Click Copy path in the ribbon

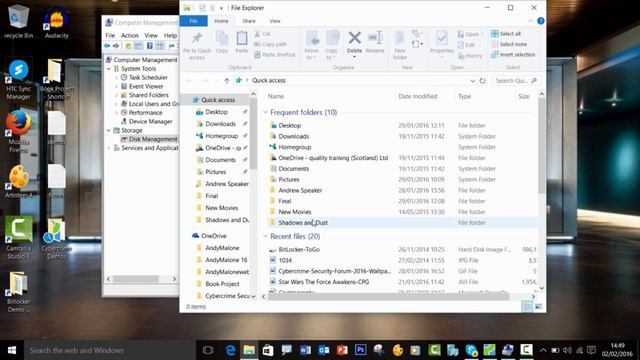coord(270,44)
